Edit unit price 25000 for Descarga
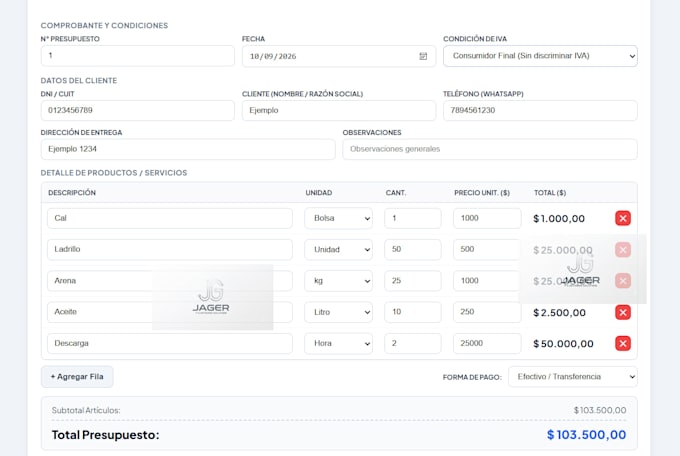The image size is (680, 456). [x=487, y=343]
